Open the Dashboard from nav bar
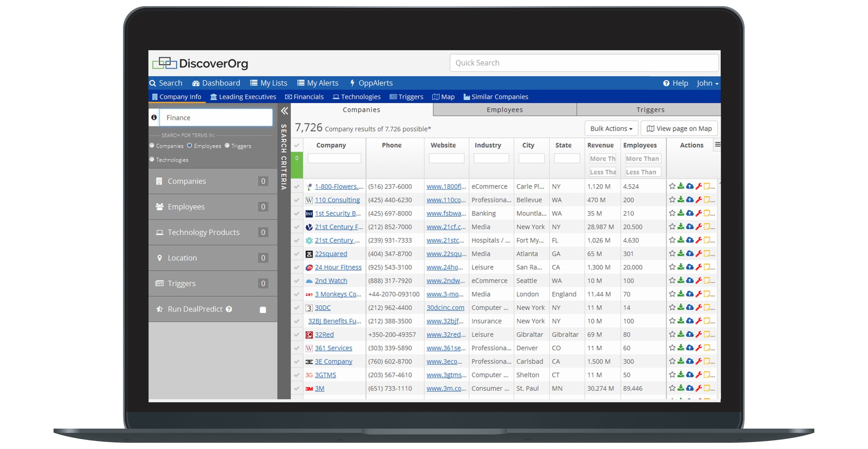This screenshot has width=868, height=449. (216, 83)
